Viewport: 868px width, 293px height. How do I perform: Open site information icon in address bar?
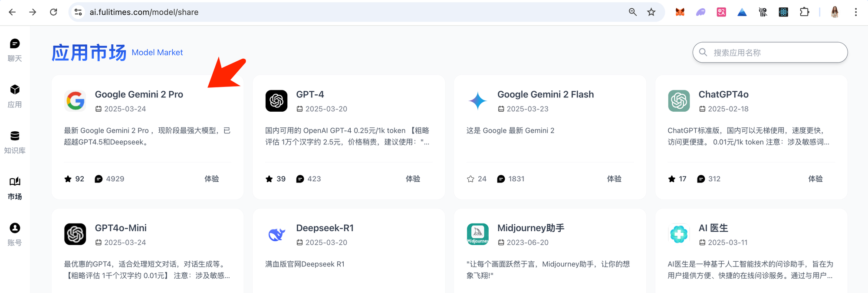coord(78,12)
